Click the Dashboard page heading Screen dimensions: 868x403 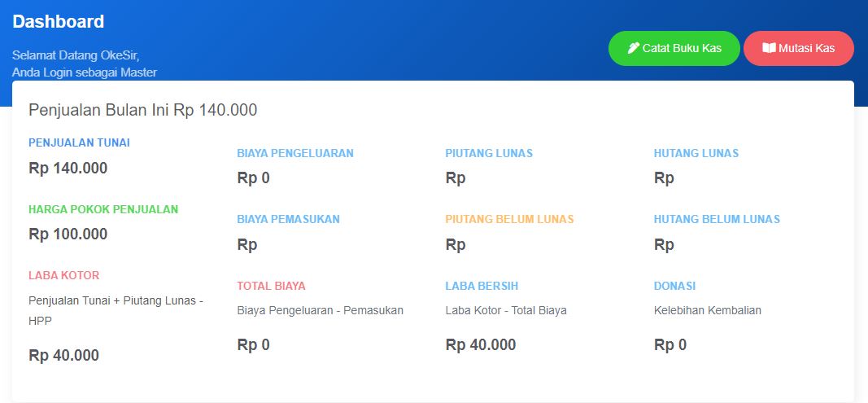(59, 22)
